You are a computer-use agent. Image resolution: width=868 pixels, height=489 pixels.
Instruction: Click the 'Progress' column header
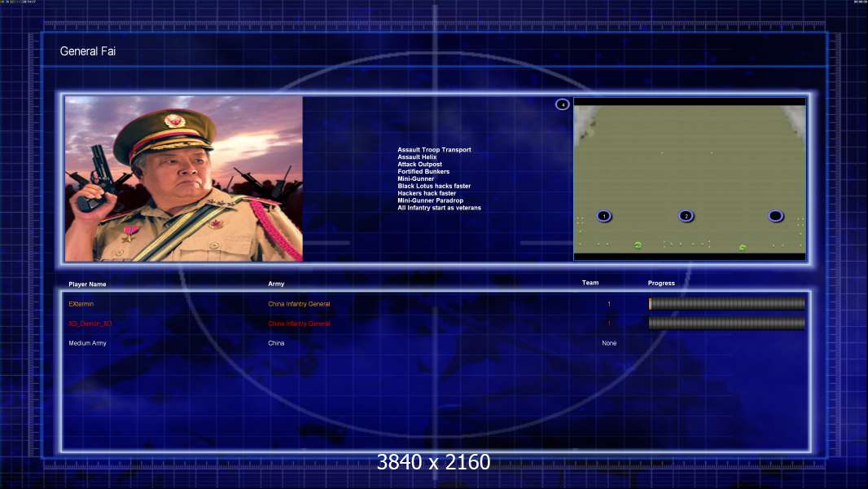(661, 283)
